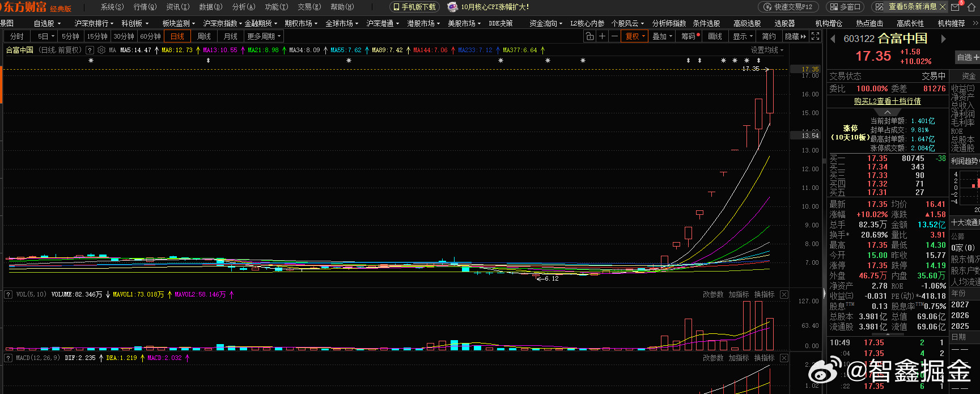Screen dimensions: 980x394
Task: Expand 沪深京排行 menu
Action: pyautogui.click(x=94, y=23)
